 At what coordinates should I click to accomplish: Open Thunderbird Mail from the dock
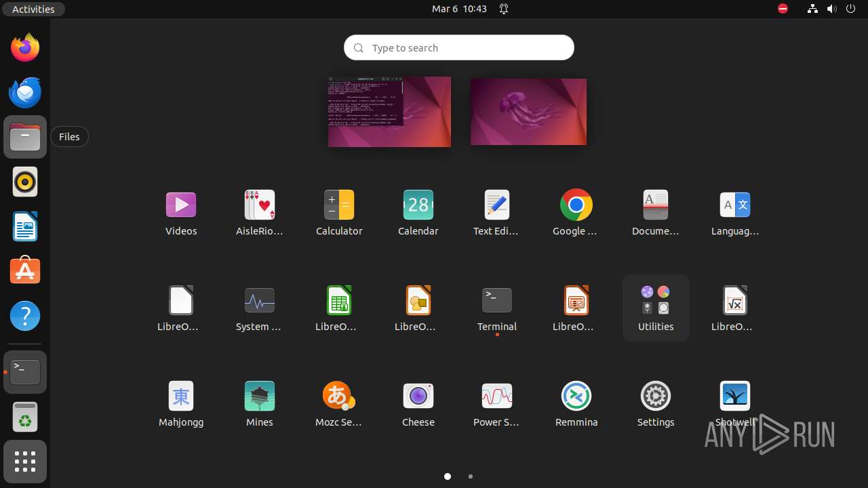[x=25, y=92]
